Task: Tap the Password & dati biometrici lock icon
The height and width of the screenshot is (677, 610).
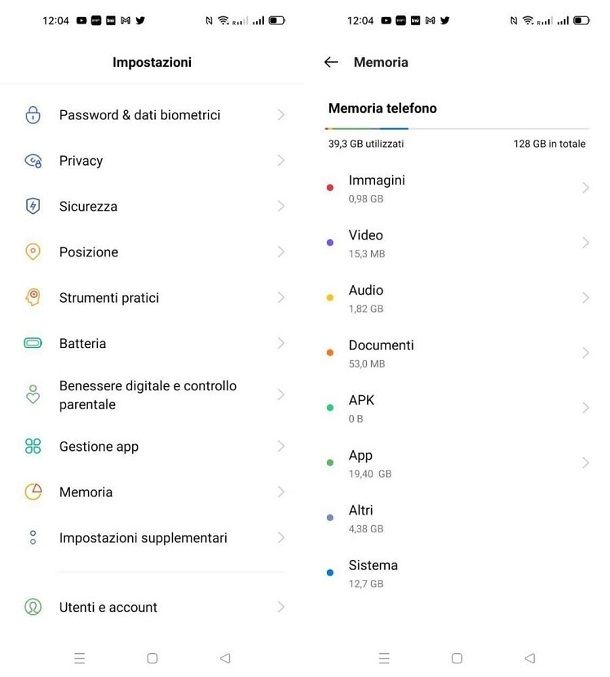Action: point(33,115)
